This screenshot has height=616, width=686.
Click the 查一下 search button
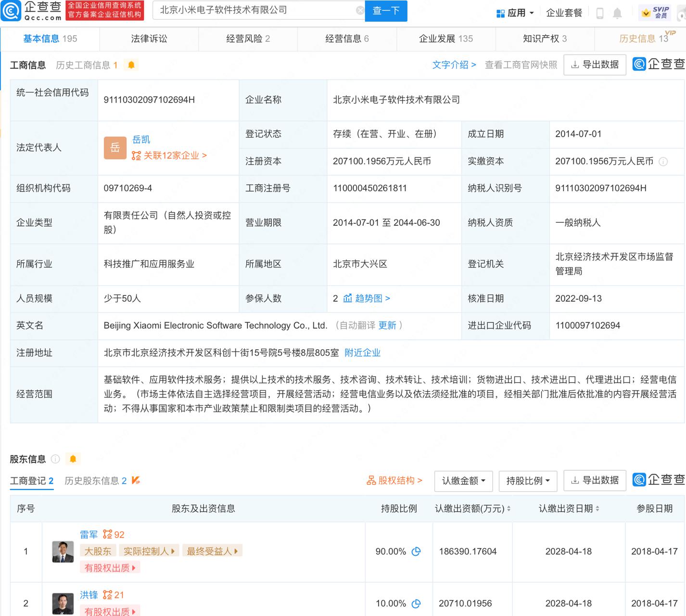pos(386,11)
